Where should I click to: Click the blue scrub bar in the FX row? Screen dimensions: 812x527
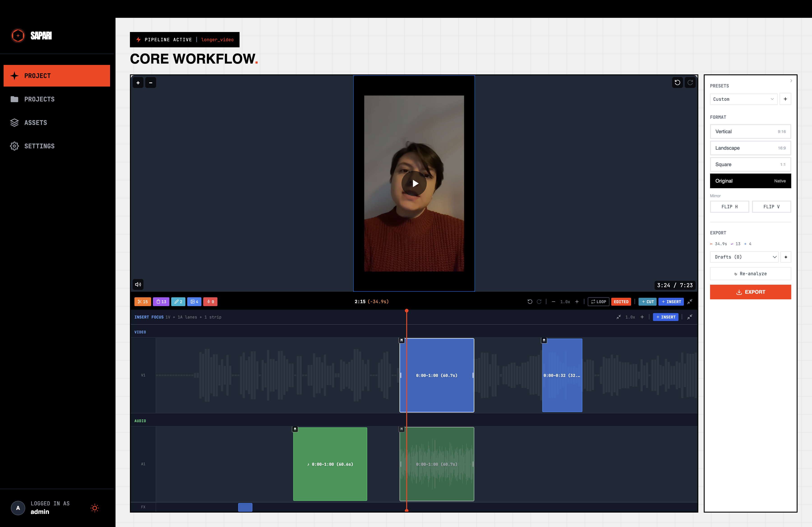[x=245, y=508]
